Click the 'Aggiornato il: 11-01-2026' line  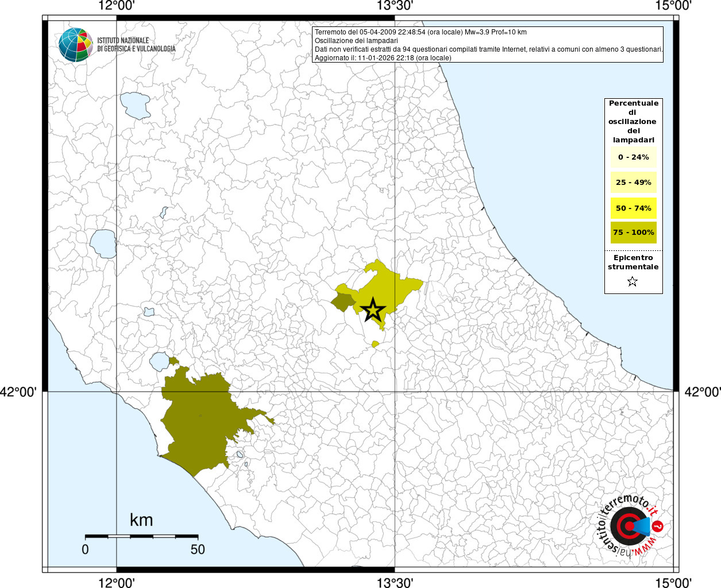click(383, 58)
